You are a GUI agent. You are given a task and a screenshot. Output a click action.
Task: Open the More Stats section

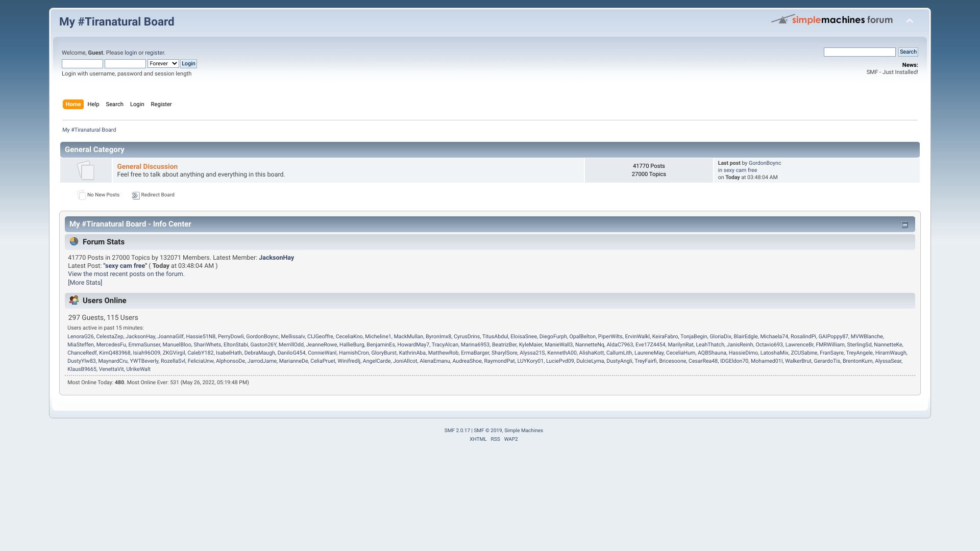coord(84,283)
